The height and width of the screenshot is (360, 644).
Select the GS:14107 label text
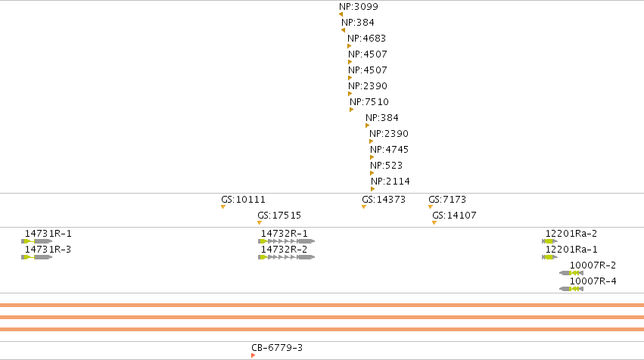[x=454, y=216]
